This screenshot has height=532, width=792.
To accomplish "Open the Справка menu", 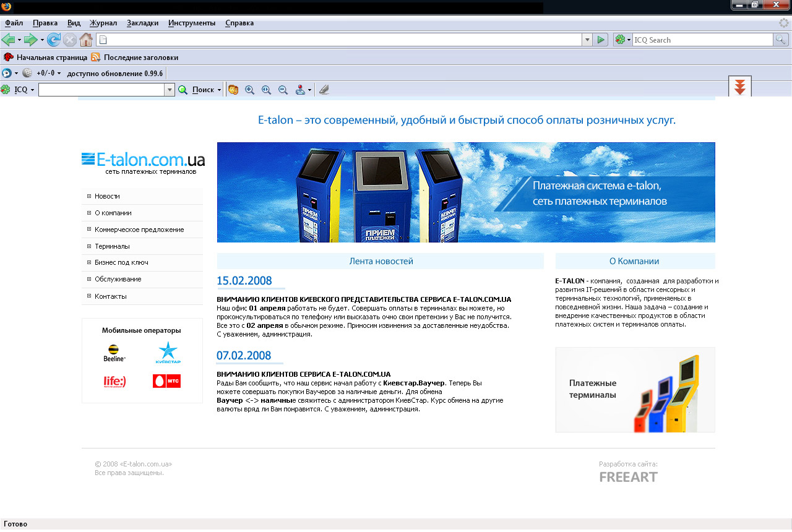I will click(239, 23).
